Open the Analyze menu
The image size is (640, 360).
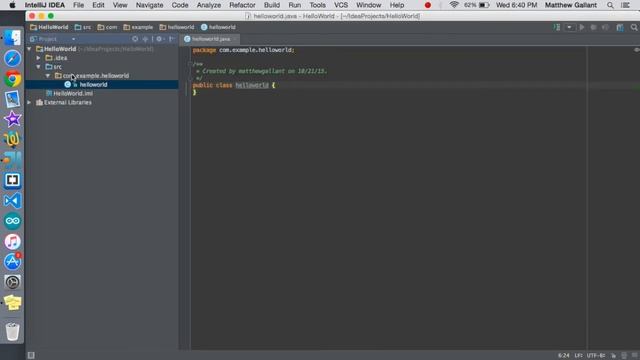coord(209,5)
